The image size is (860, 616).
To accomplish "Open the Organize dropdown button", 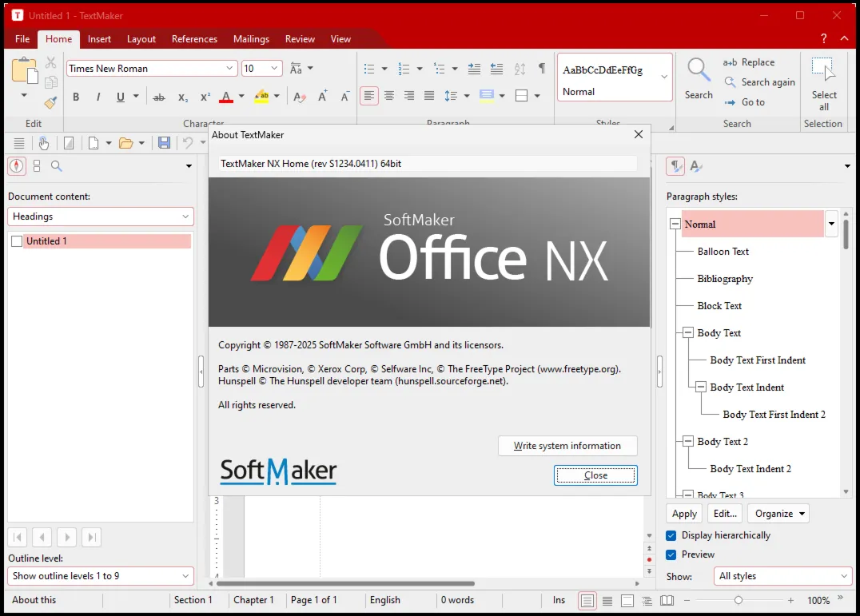I will point(778,514).
